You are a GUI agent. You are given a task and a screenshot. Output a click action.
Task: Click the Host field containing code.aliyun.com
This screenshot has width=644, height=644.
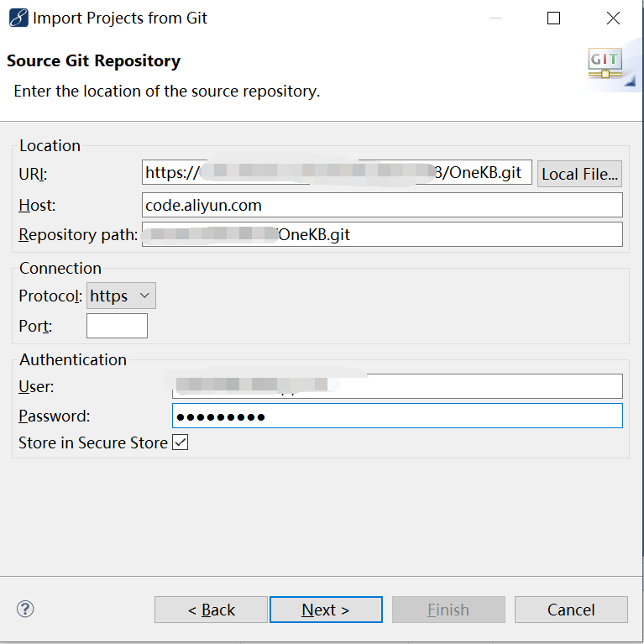382,205
